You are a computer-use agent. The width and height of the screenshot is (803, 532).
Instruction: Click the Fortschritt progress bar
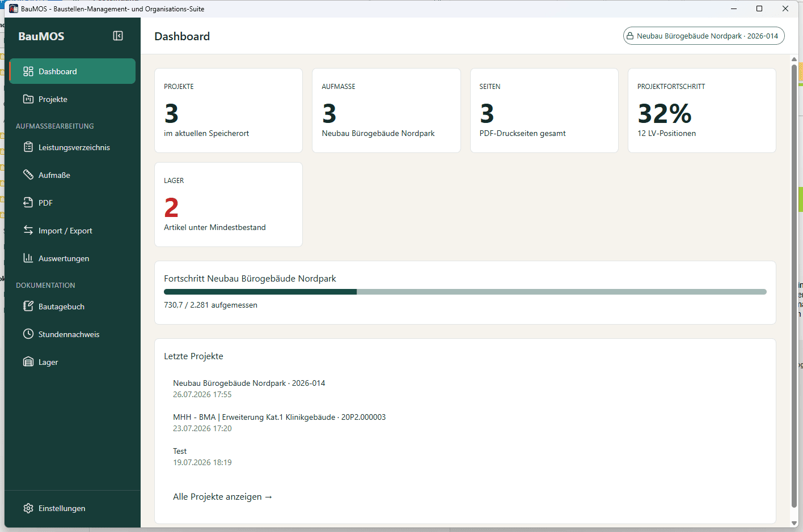(465, 292)
